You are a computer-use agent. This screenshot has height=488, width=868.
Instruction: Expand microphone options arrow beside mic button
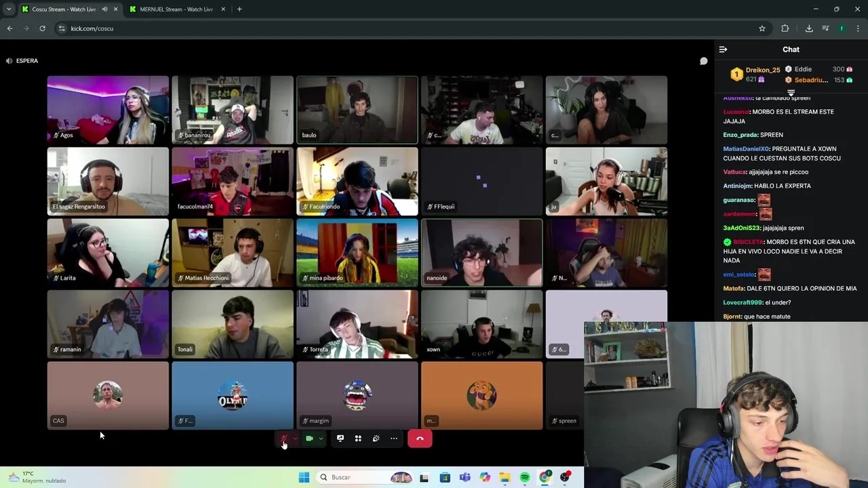pyautogui.click(x=295, y=439)
